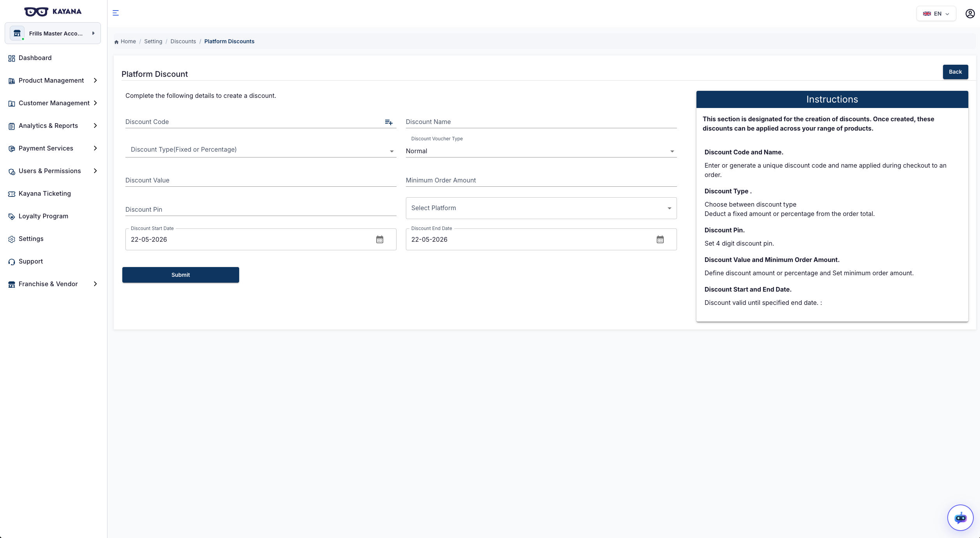Open the Discount Type dropdown
This screenshot has height=538, width=980.
pos(261,150)
